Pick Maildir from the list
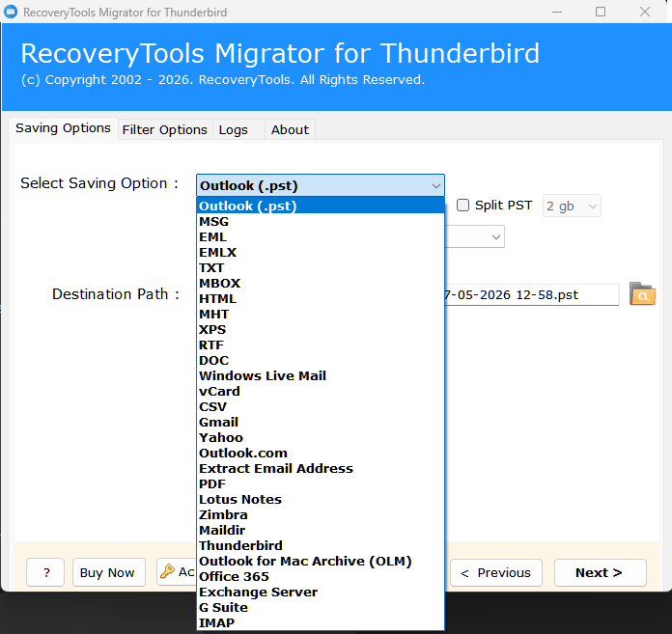The image size is (672, 634). (x=321, y=530)
